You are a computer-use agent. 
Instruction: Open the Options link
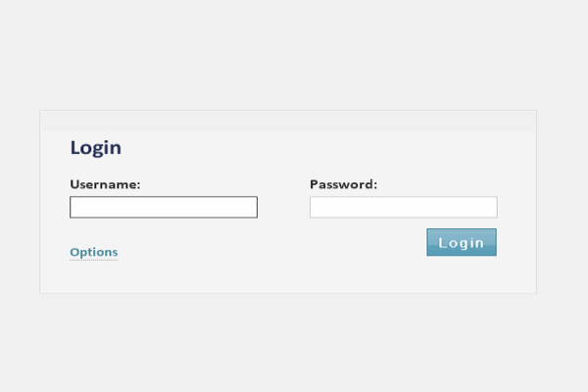(94, 252)
